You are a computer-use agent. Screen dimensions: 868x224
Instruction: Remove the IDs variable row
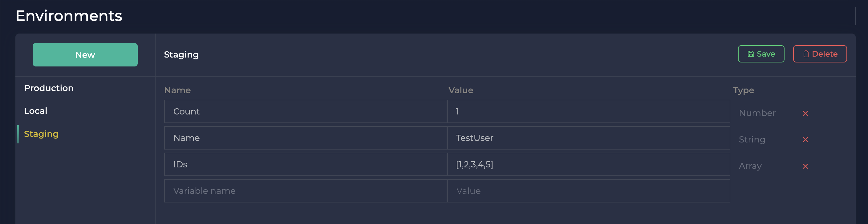pyautogui.click(x=805, y=166)
